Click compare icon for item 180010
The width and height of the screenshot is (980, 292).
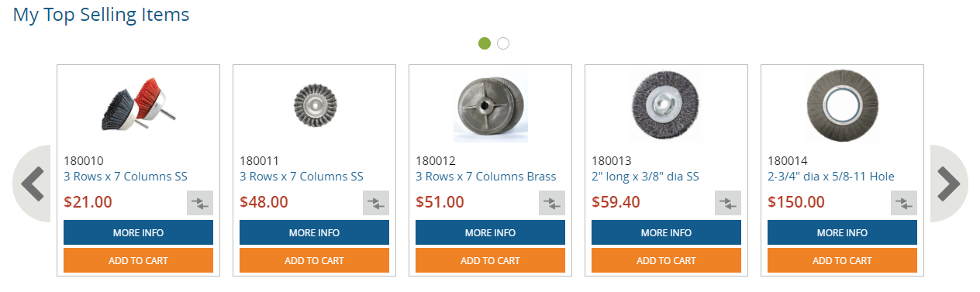pos(200,203)
